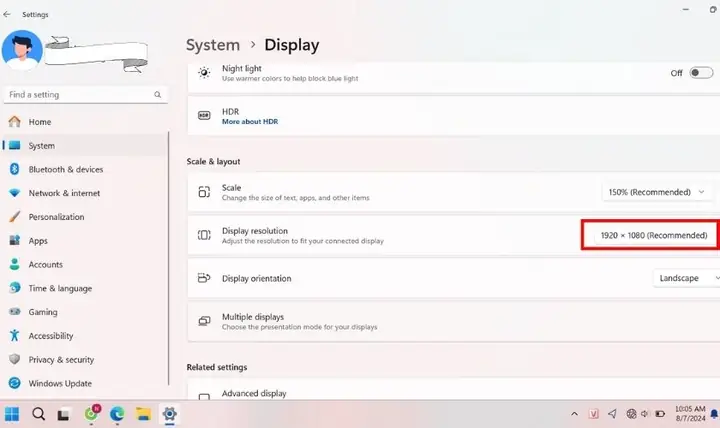This screenshot has width=720, height=428.
Task: Open the Display resolution dropdown
Action: [654, 235]
